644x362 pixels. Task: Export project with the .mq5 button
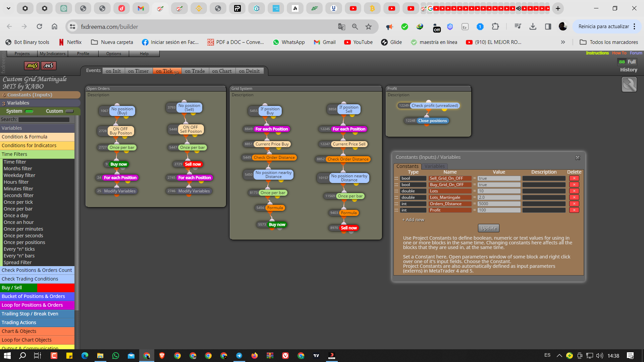[32, 66]
